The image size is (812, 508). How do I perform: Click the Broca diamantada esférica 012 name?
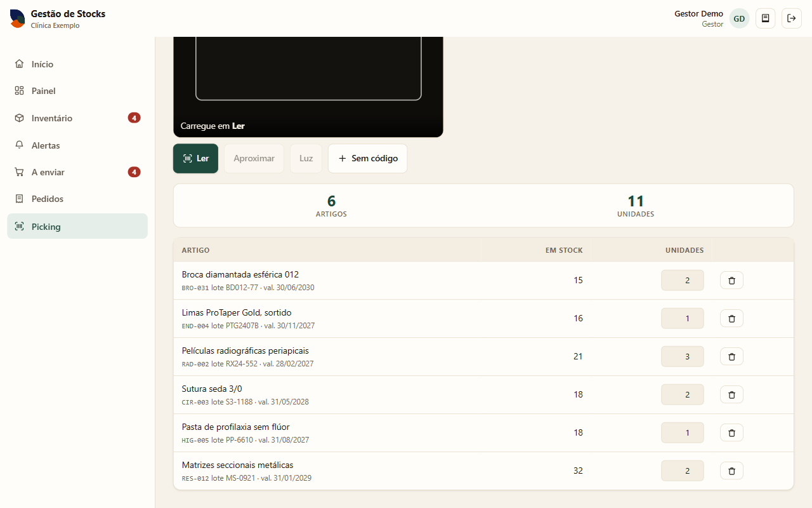[x=240, y=274]
